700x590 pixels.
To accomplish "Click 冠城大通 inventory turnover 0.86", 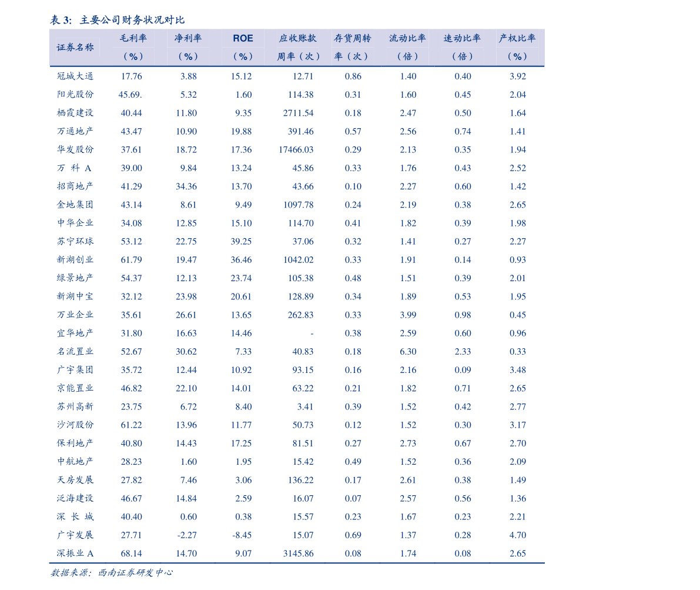I will pos(353,76).
